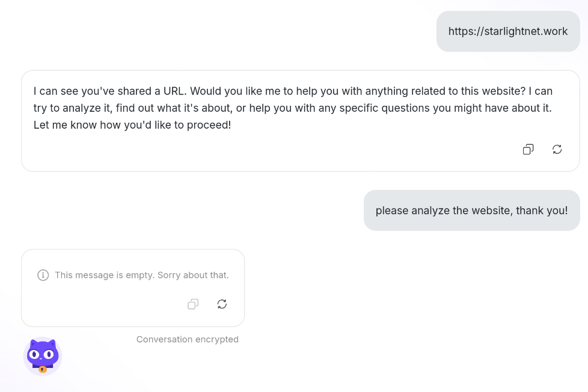Click the 'try to analyze it, find out' line
Viewport: 588px width, 392px height.
click(293, 108)
